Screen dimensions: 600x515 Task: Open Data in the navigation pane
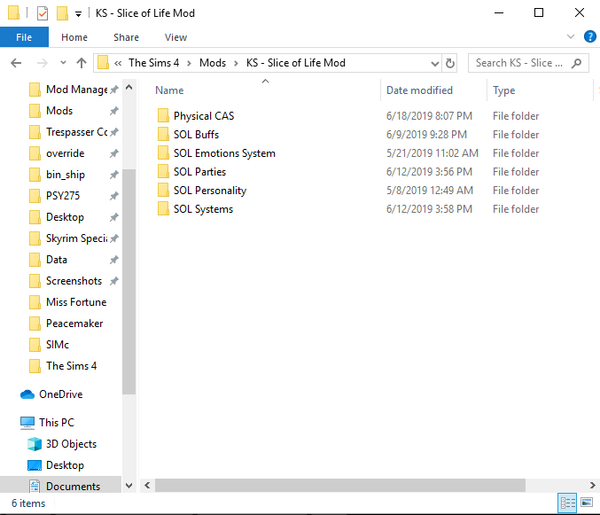(57, 260)
